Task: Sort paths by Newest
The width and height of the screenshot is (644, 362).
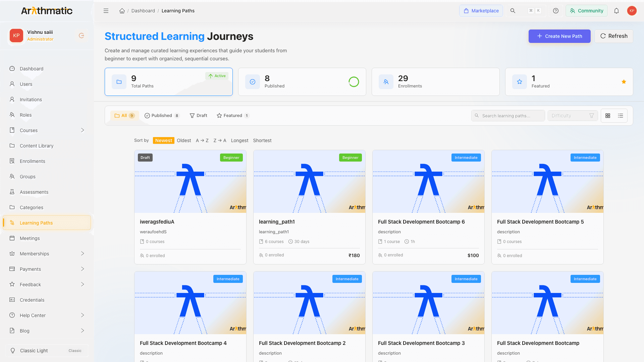Action: [164, 140]
